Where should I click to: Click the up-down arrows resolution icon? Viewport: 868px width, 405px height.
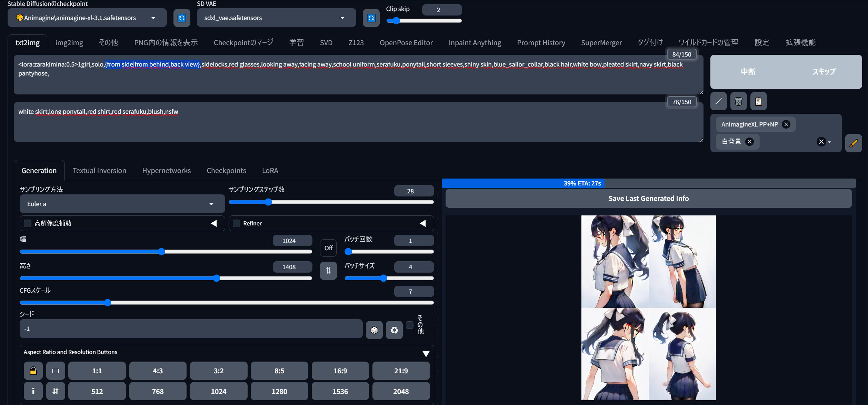point(56,391)
